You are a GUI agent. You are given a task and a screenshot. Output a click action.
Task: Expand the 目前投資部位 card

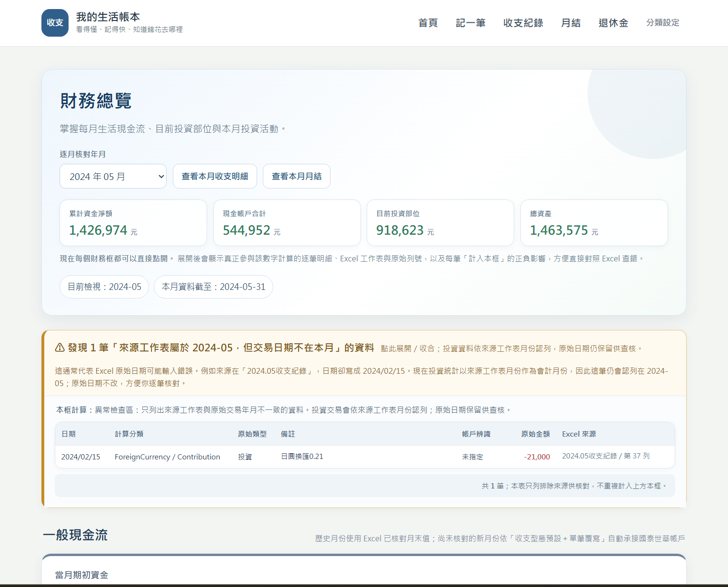coord(440,223)
